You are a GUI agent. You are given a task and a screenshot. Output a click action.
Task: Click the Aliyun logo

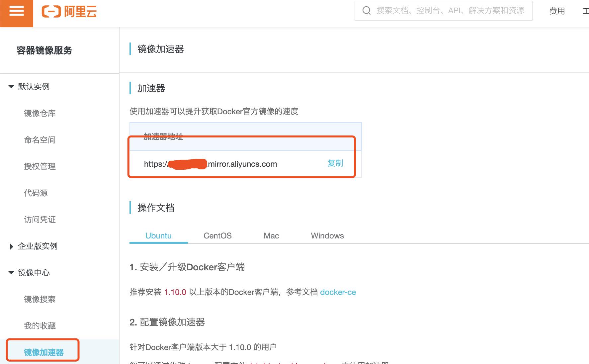(x=69, y=12)
